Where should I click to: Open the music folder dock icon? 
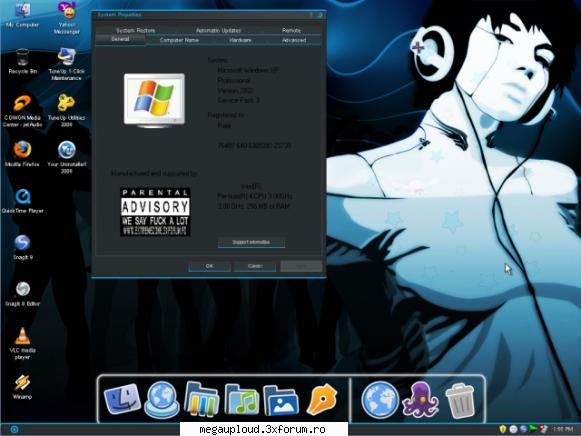tap(241, 399)
